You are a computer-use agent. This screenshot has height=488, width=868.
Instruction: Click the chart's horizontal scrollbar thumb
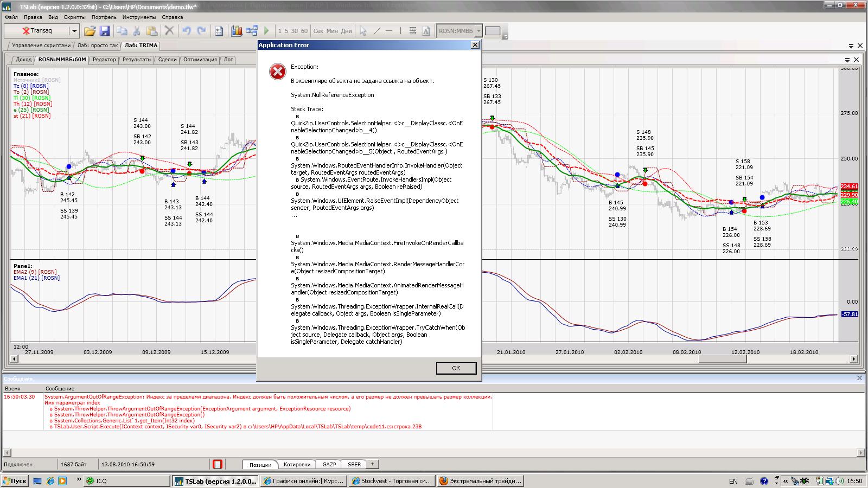pos(724,359)
